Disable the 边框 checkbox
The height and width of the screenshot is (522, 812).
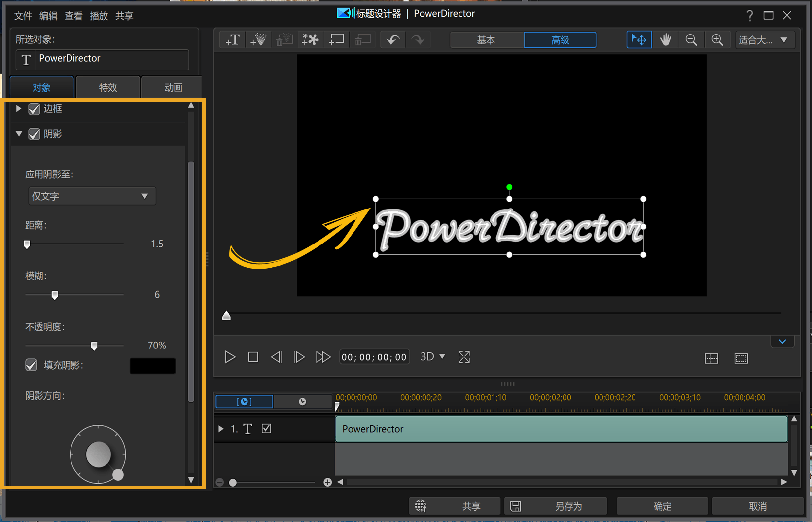pyautogui.click(x=34, y=109)
